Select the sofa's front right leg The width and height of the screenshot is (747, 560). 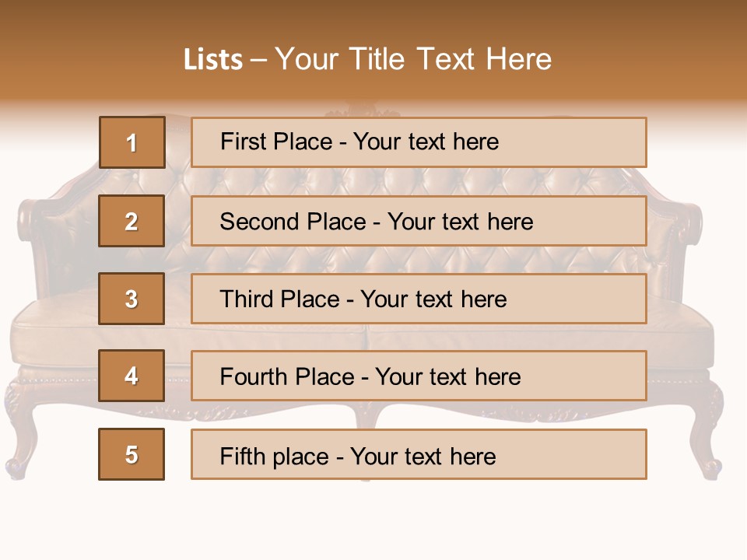pyautogui.click(x=707, y=443)
